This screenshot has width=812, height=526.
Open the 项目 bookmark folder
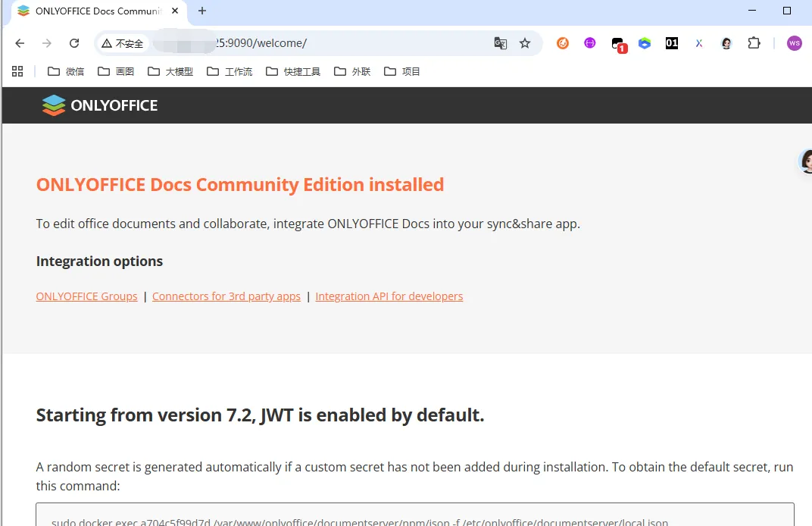402,71
